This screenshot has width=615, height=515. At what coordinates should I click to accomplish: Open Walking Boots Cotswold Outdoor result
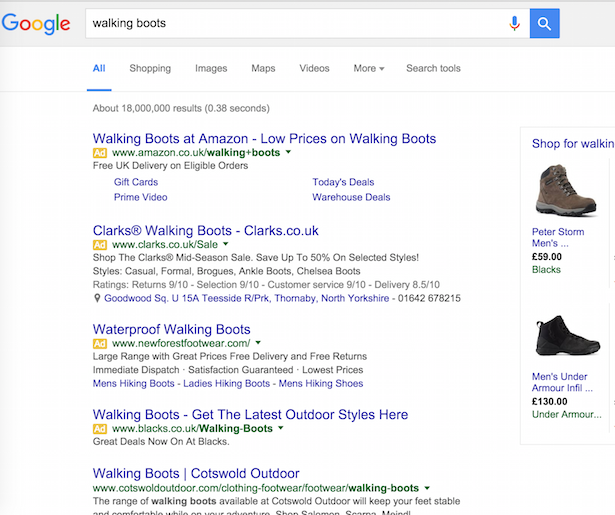[x=196, y=473]
